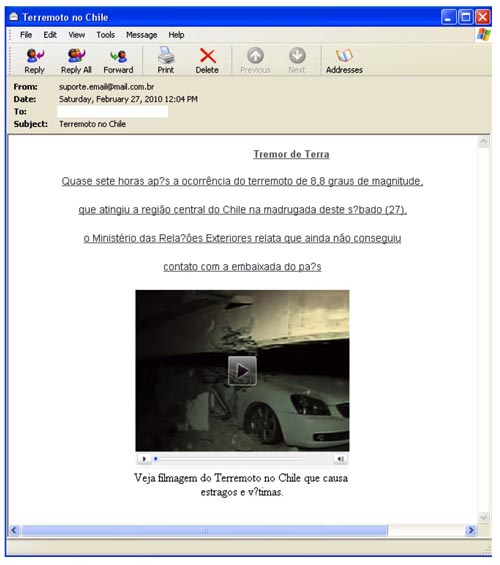The height and width of the screenshot is (565, 500).
Task: Open the File menu
Action: coord(26,35)
